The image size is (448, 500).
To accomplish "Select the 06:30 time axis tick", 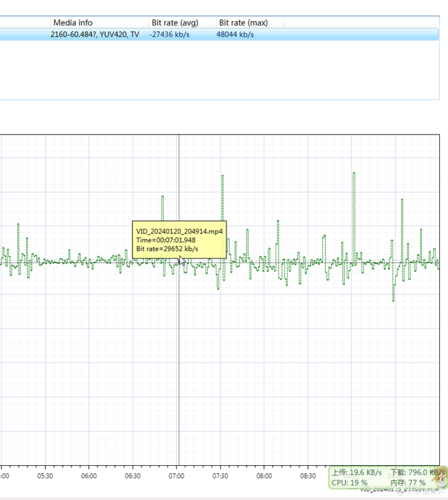I will 133,476.
